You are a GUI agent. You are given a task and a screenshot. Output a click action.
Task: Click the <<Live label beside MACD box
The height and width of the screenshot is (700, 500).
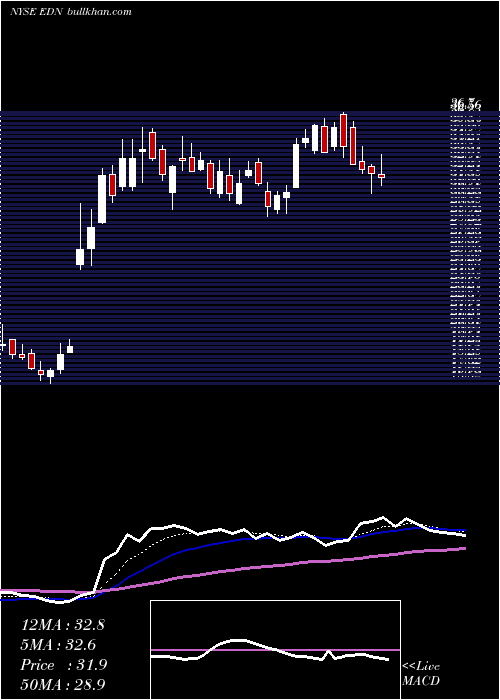[x=421, y=667]
